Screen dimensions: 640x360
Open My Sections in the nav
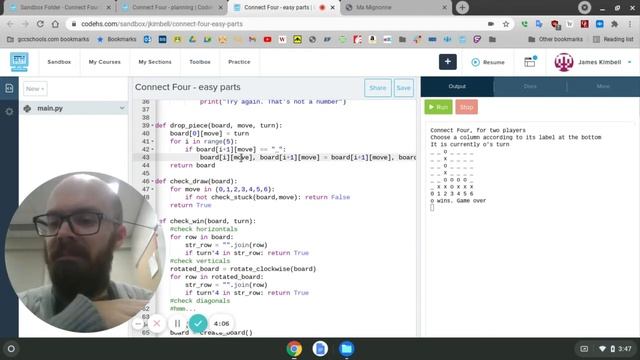pos(155,62)
